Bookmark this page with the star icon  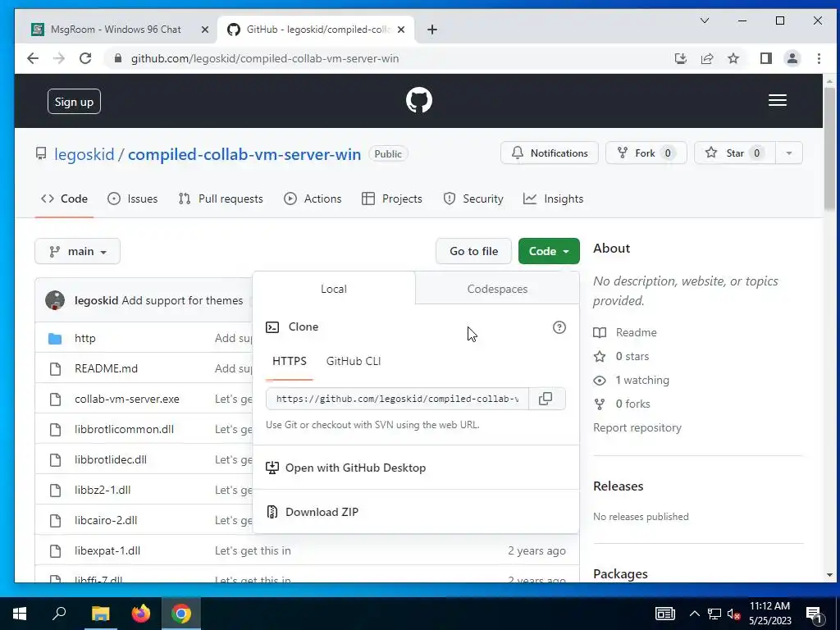(x=733, y=58)
